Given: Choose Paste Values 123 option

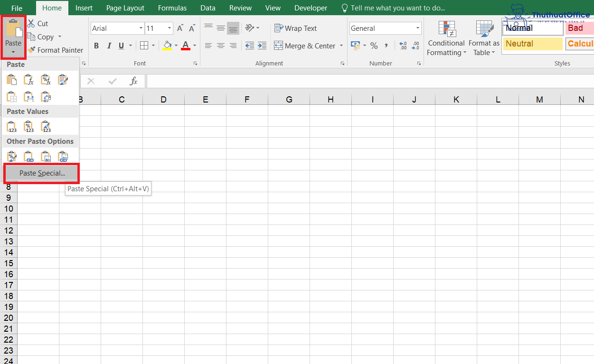Looking at the screenshot, I should pyautogui.click(x=11, y=126).
